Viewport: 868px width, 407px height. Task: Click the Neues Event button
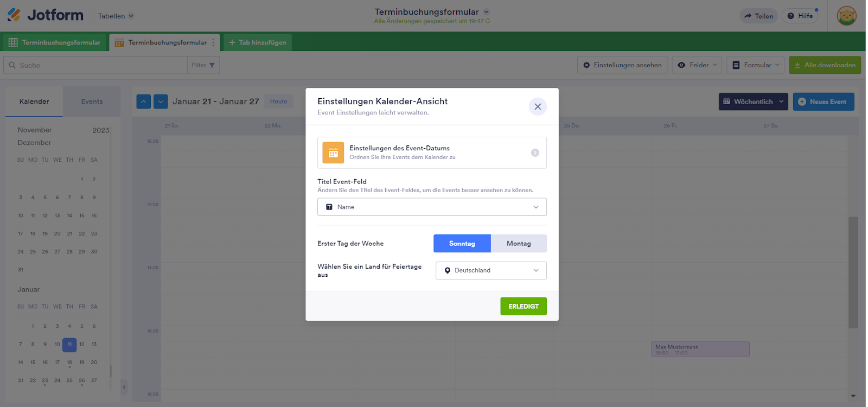(x=823, y=101)
